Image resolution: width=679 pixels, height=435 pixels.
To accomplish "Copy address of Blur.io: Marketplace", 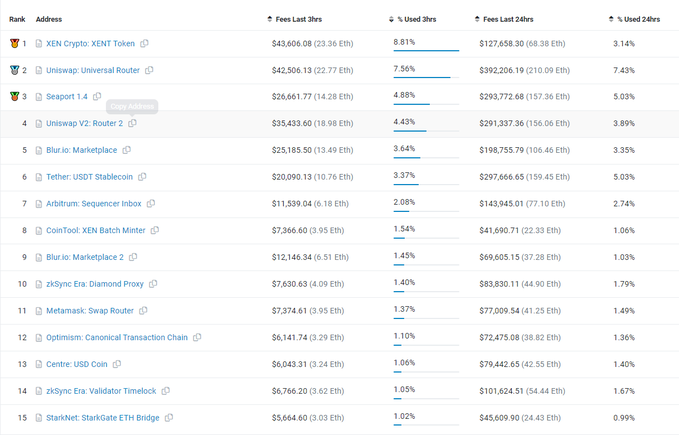I will click(126, 150).
